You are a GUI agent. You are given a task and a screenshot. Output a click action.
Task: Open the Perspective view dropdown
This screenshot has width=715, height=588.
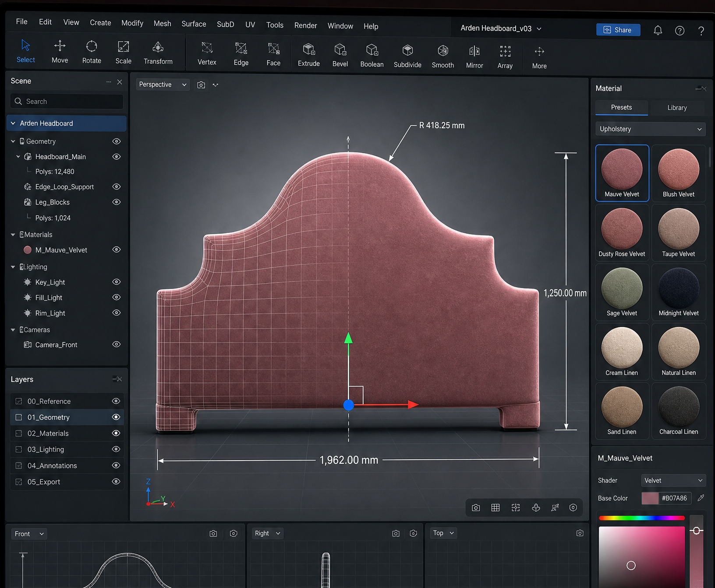tap(163, 85)
